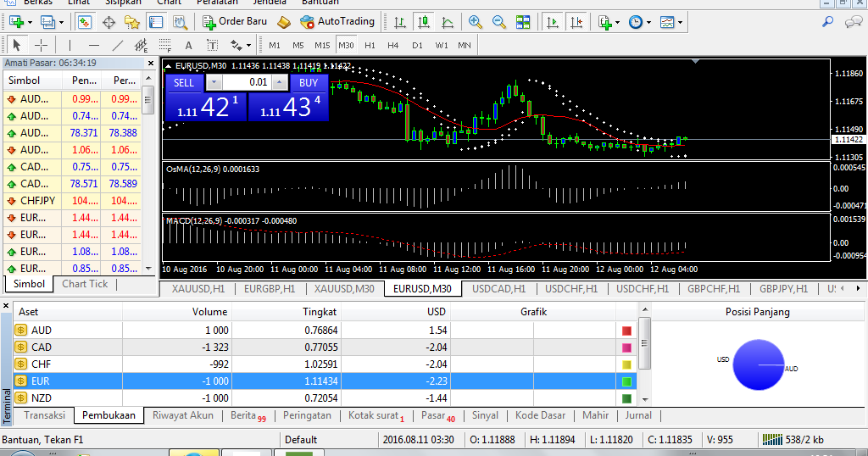Toggle Chart Shift
The width and height of the screenshot is (868, 456).
tap(576, 22)
